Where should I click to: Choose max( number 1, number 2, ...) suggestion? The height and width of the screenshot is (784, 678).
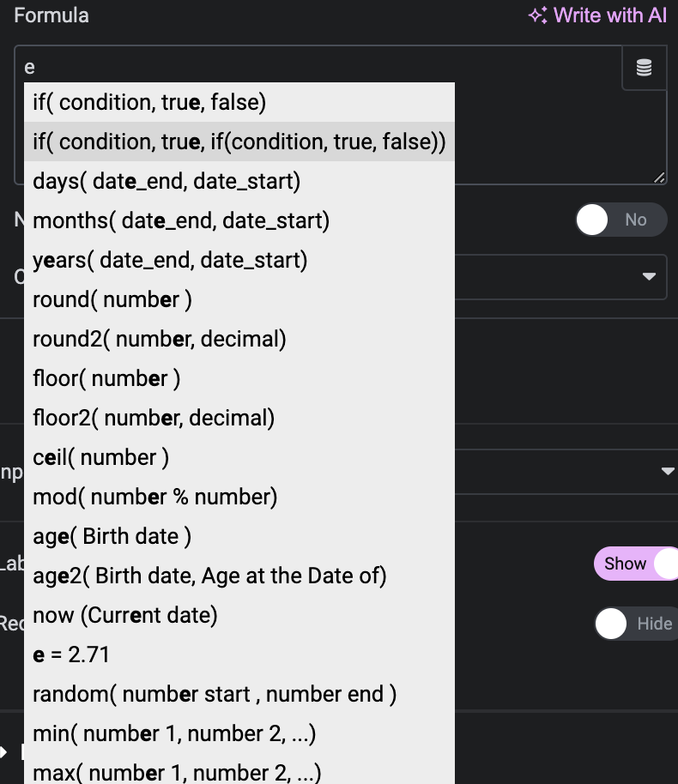point(239,770)
